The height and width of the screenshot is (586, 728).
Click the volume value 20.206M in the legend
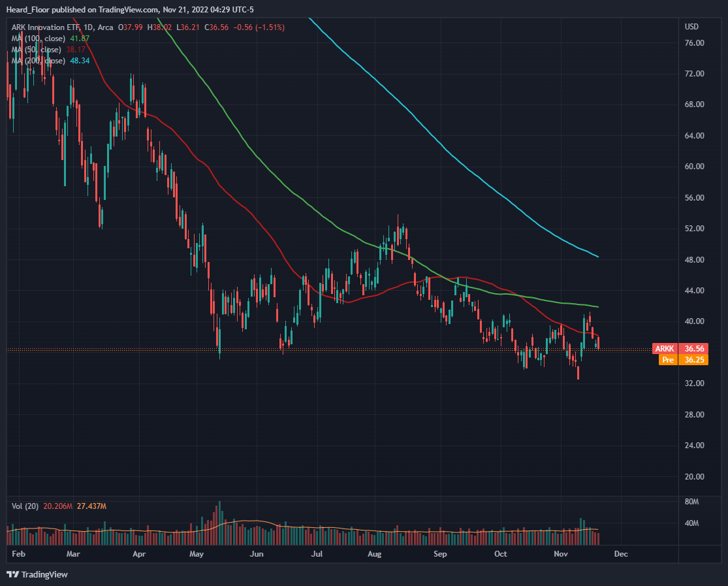coord(57,506)
